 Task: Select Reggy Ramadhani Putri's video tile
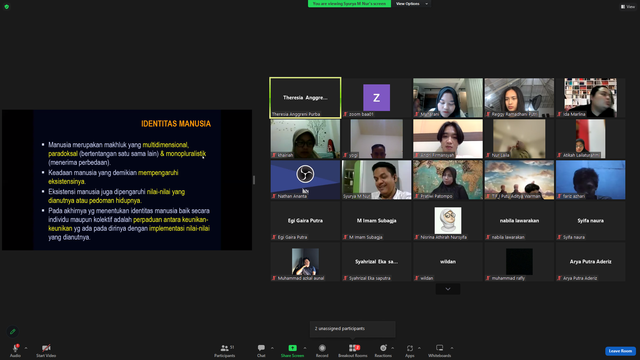[519, 98]
